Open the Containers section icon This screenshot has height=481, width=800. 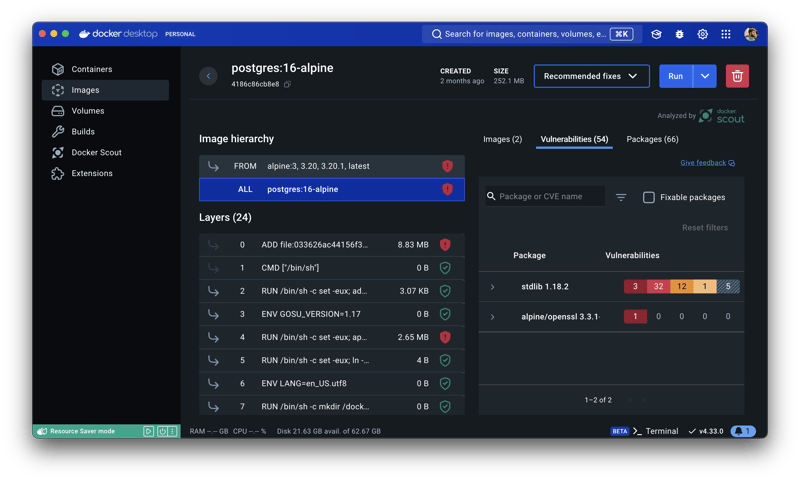58,69
